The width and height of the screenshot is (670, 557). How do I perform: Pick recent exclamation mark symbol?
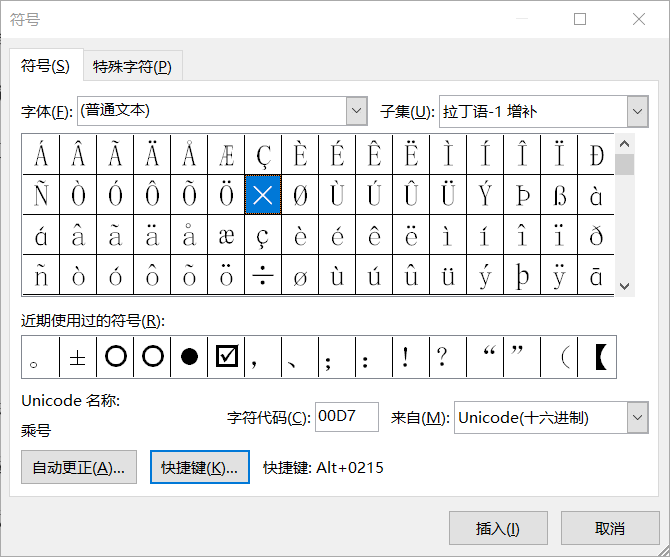tap(411, 357)
